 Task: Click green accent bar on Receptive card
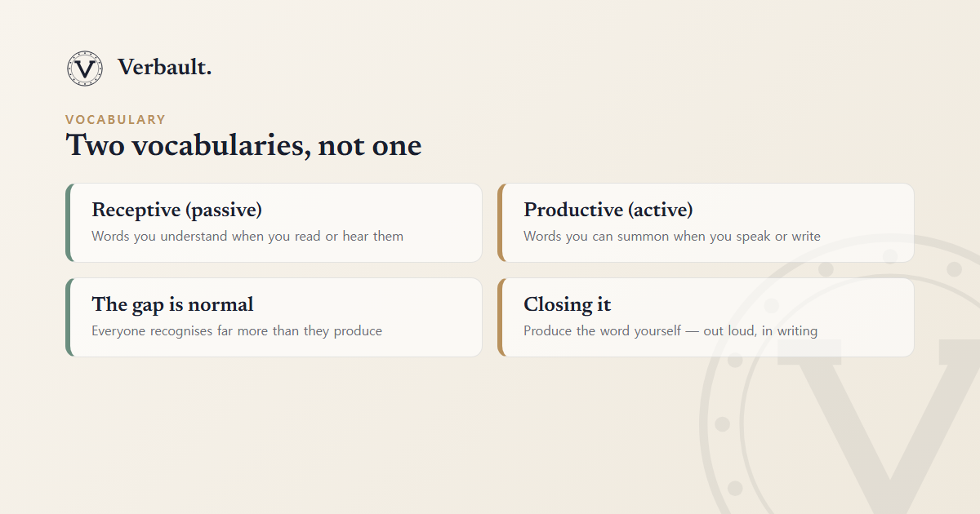pyautogui.click(x=69, y=223)
